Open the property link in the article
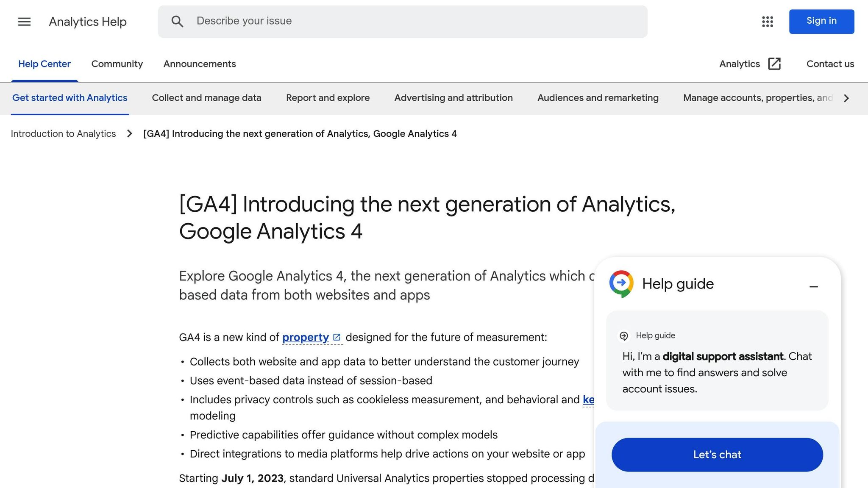The width and height of the screenshot is (868, 488). [305, 337]
